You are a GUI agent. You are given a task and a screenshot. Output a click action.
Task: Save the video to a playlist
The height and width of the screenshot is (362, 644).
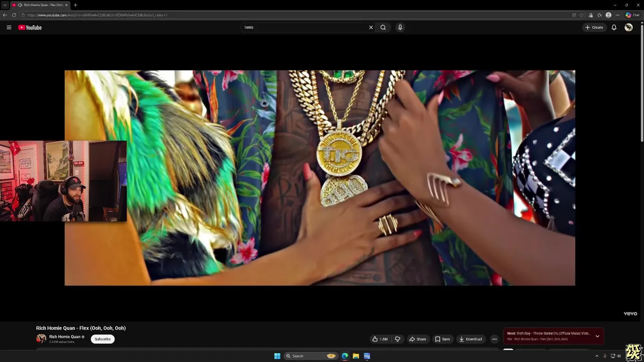coord(442,339)
